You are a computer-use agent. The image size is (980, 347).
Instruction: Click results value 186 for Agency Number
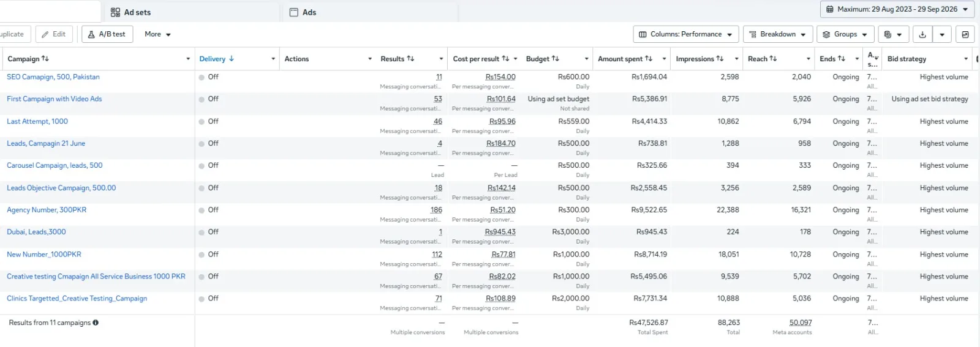tap(436, 210)
